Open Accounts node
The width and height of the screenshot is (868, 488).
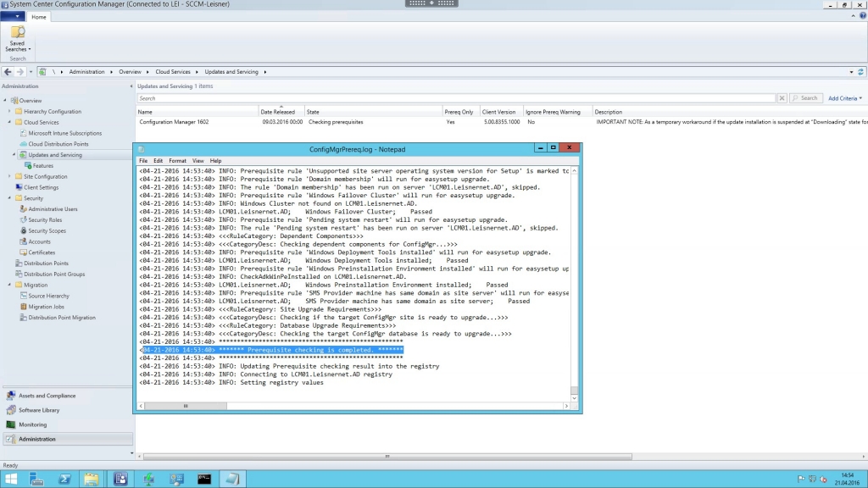[x=39, y=241]
